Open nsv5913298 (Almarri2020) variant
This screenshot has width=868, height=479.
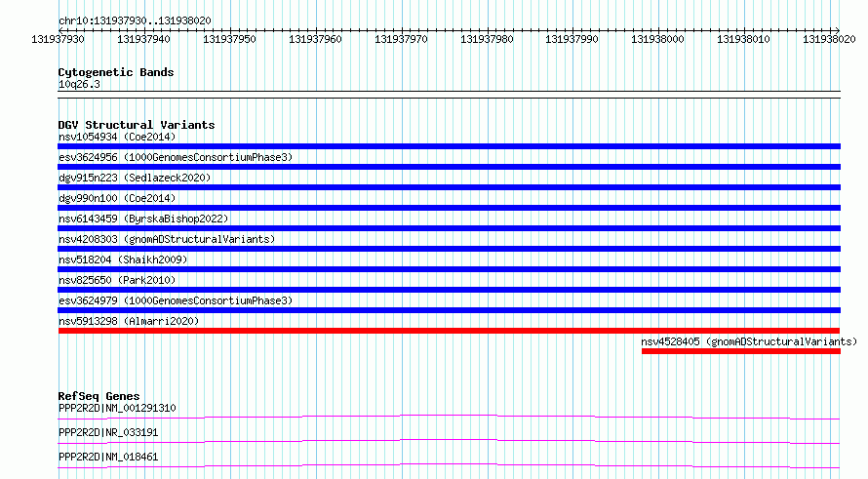pos(129,321)
